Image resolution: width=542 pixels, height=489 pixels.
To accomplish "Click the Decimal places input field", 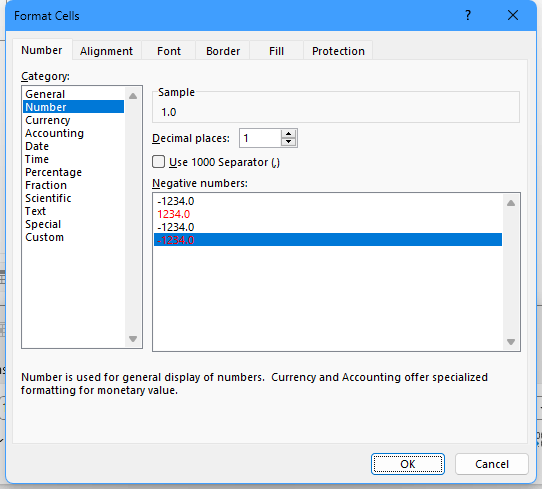I will pos(260,138).
